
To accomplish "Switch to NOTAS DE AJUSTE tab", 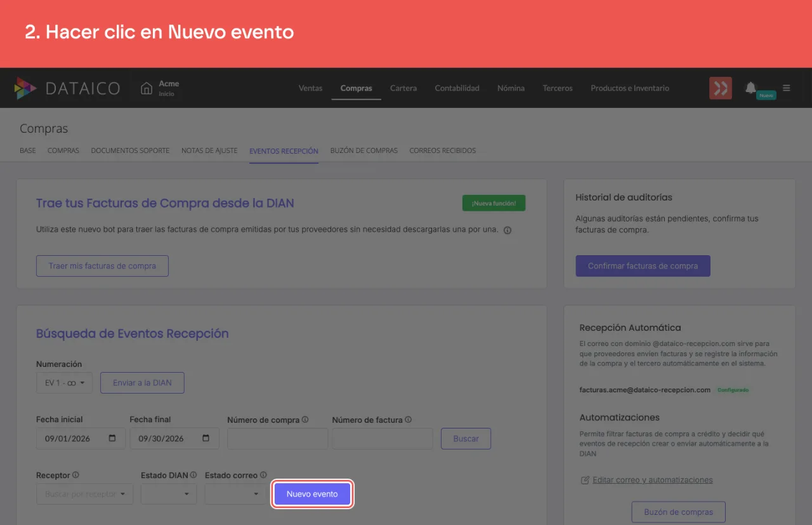I will tap(209, 150).
